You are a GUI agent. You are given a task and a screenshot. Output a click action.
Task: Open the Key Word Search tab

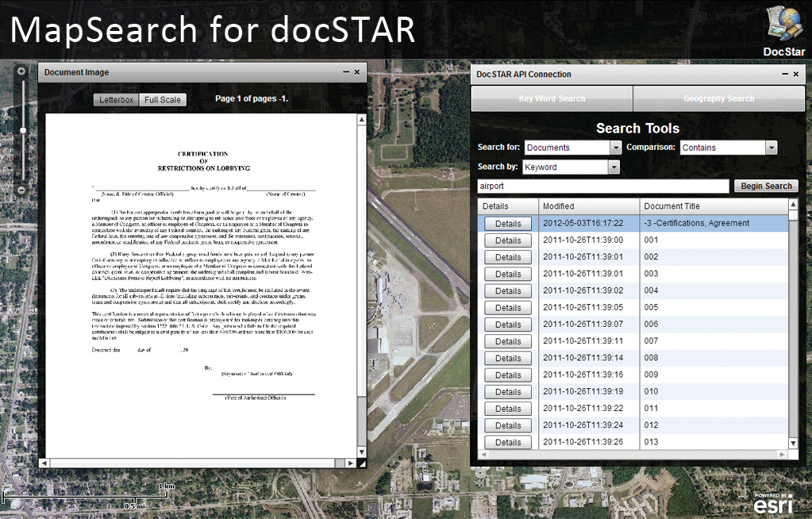[x=552, y=98]
